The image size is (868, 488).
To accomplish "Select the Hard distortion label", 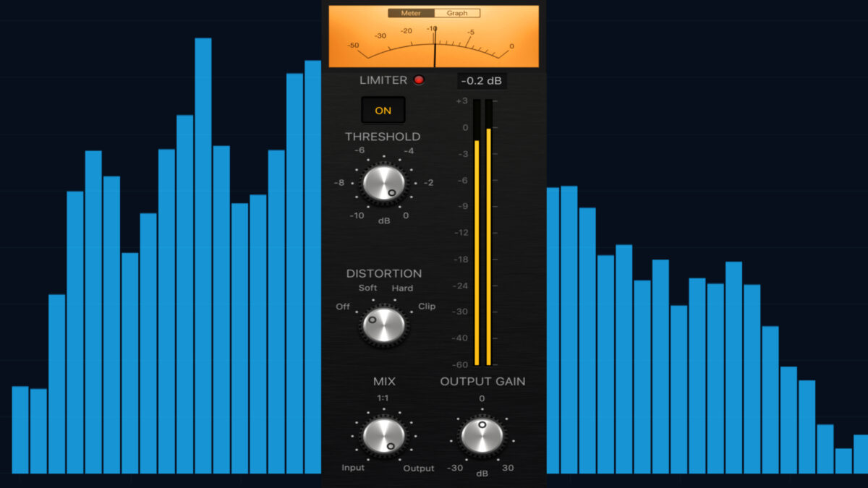I will 403,288.
